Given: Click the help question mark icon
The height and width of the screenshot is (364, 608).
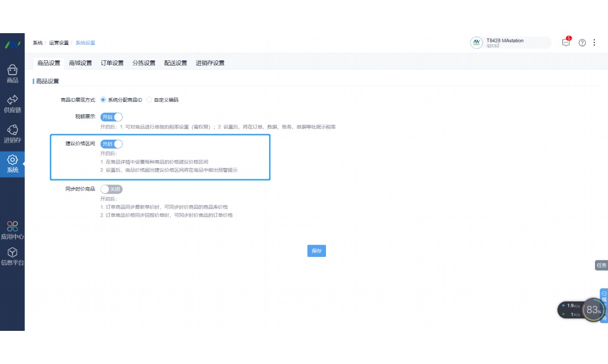Looking at the screenshot, I should (x=582, y=43).
